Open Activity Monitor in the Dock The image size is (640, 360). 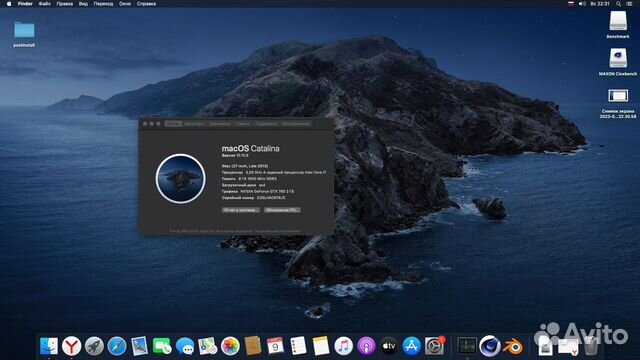pyautogui.click(x=467, y=346)
